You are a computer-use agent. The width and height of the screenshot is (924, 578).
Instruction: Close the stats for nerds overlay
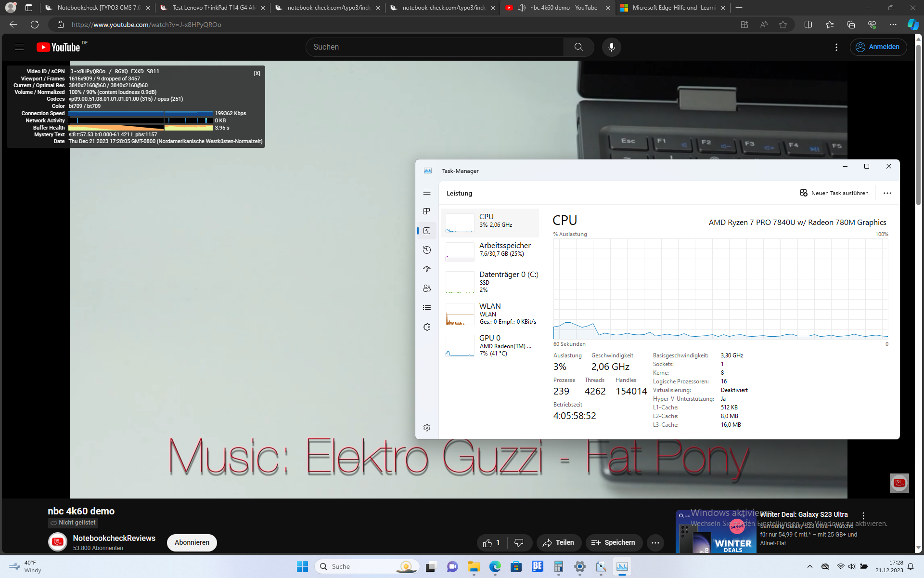257,73
